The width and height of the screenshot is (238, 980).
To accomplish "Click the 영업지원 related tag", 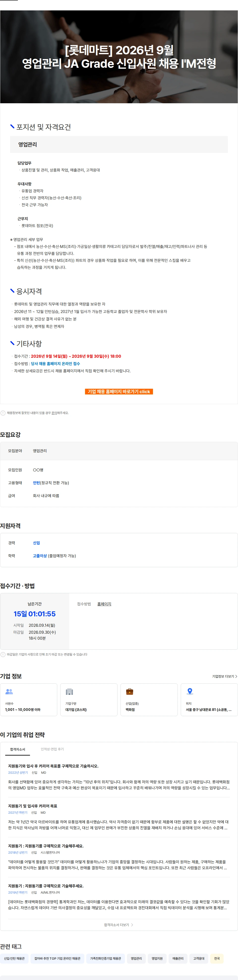I will click(x=157, y=958).
